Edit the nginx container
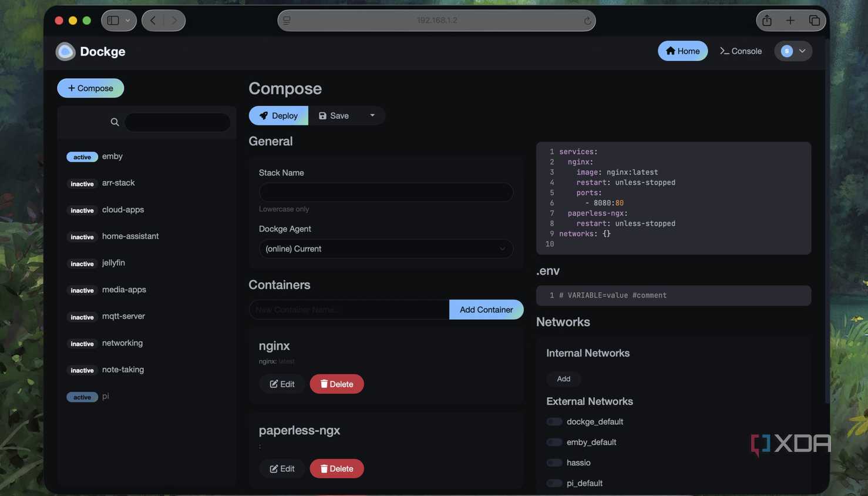Screen dimensions: 868x496 click(282, 384)
